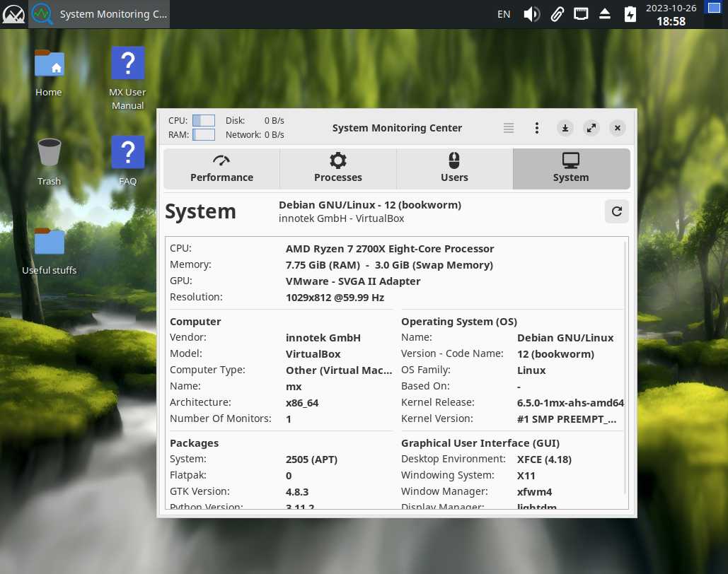
Task: Click the minimize-to-panel arrow button
Action: [565, 128]
